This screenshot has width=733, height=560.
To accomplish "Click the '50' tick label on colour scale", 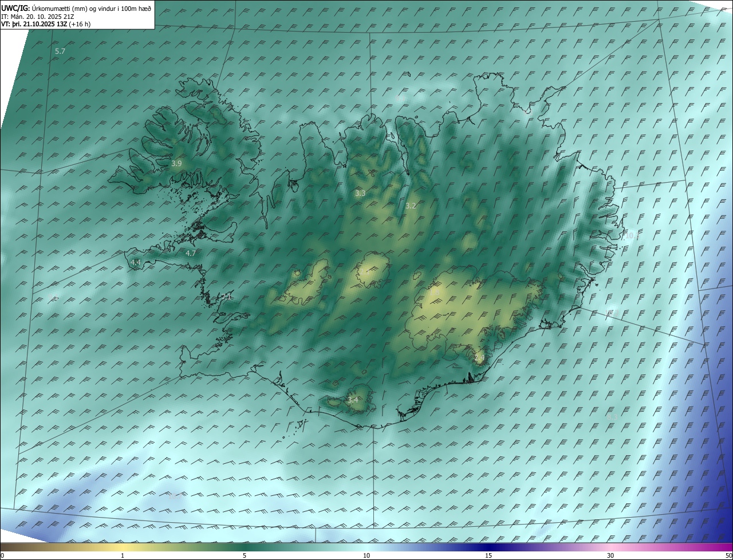I will pyautogui.click(x=728, y=555).
